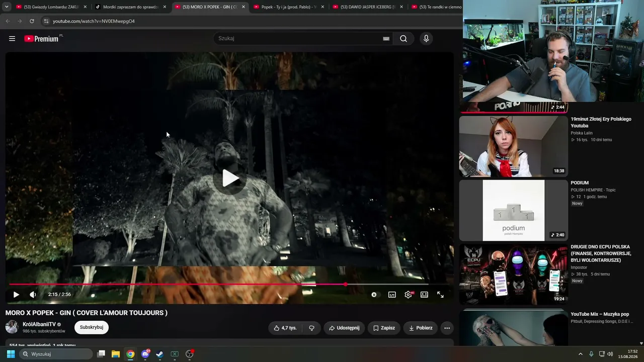Switch to Mordki zapraszam tab
The width and height of the screenshot is (644, 362).
point(131,7)
